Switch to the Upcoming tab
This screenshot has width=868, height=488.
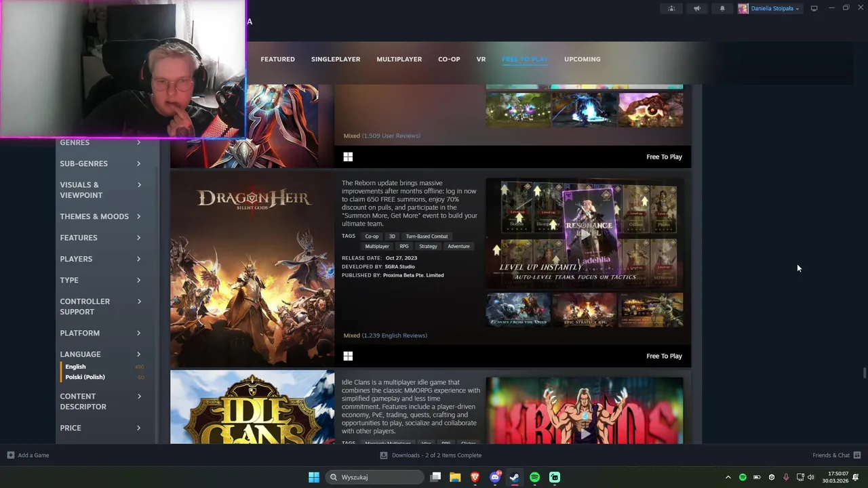click(582, 59)
